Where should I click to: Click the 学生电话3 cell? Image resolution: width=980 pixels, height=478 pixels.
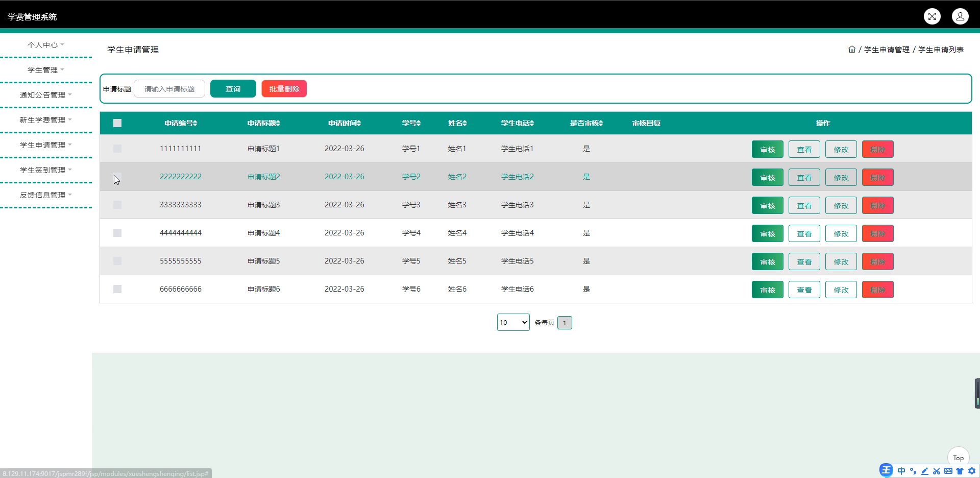point(518,205)
